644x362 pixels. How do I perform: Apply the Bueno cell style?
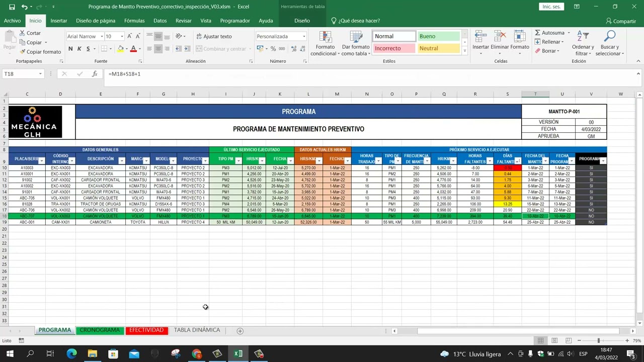438,36
